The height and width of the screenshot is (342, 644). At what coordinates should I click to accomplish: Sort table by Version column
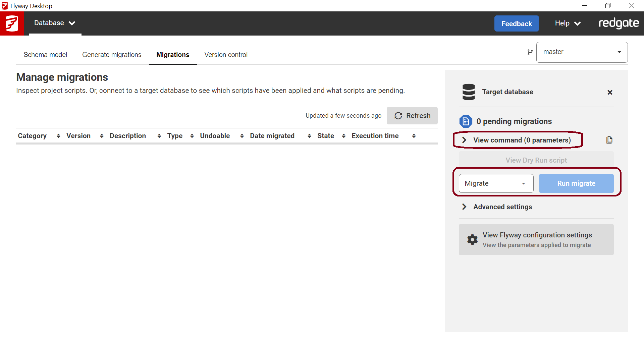(x=102, y=136)
